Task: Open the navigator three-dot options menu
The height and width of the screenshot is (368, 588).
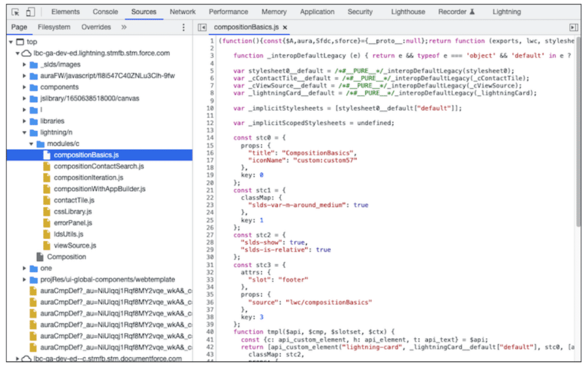Action: point(183,28)
